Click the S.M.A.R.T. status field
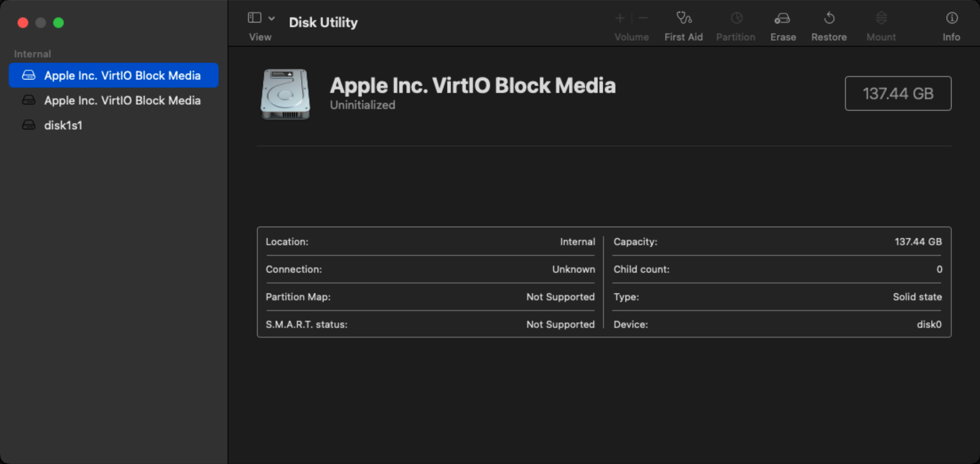 pyautogui.click(x=306, y=325)
